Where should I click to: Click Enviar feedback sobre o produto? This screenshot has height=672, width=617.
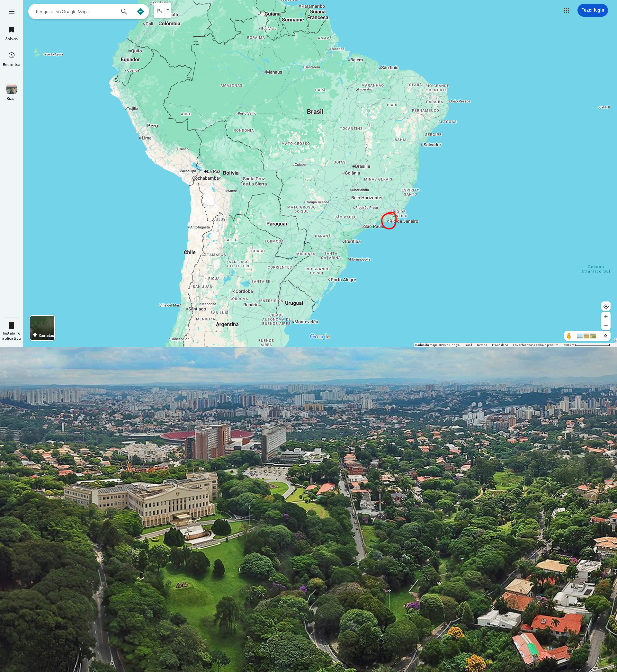point(535,345)
